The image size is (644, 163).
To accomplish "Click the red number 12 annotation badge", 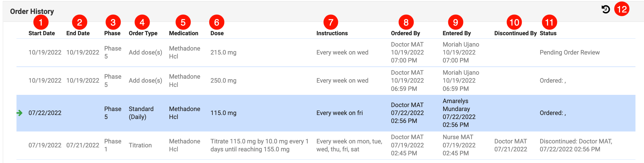I will click(x=622, y=9).
